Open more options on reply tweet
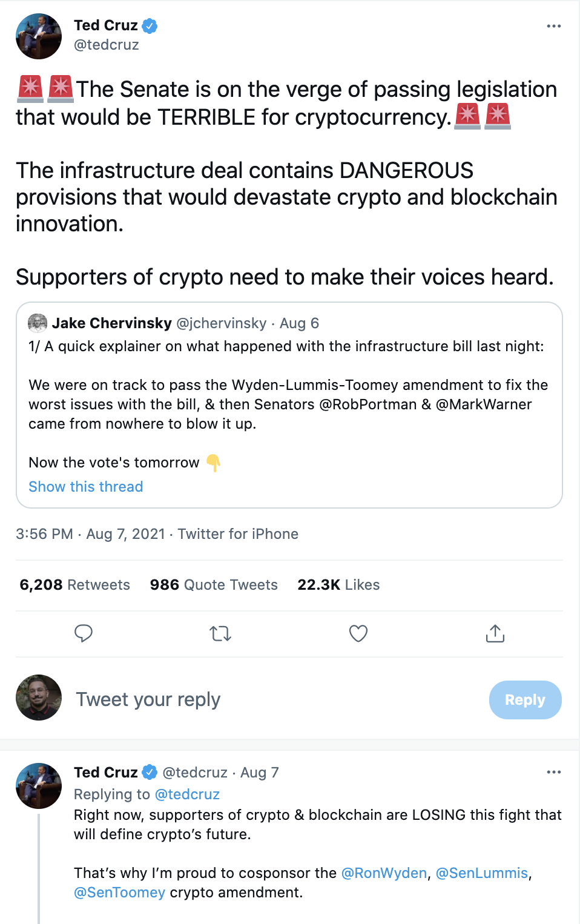 coord(553,772)
